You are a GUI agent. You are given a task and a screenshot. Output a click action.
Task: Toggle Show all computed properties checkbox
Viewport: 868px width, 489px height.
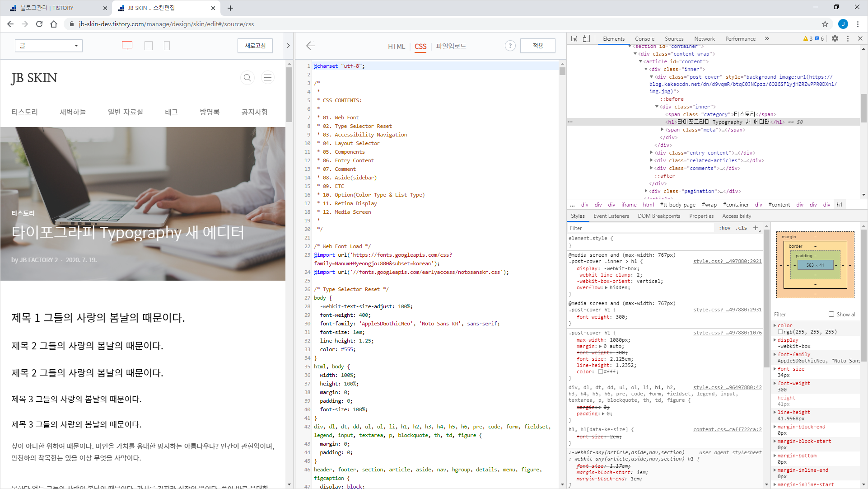tap(831, 314)
